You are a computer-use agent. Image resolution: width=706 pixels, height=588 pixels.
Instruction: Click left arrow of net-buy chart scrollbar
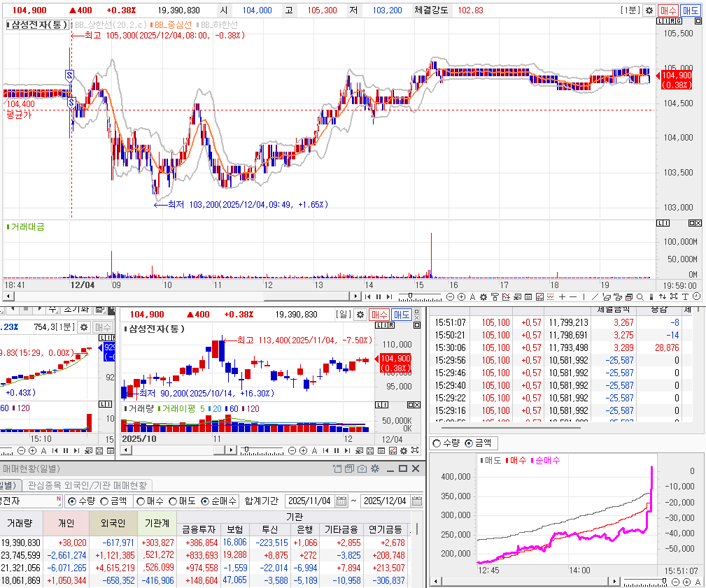click(435, 582)
